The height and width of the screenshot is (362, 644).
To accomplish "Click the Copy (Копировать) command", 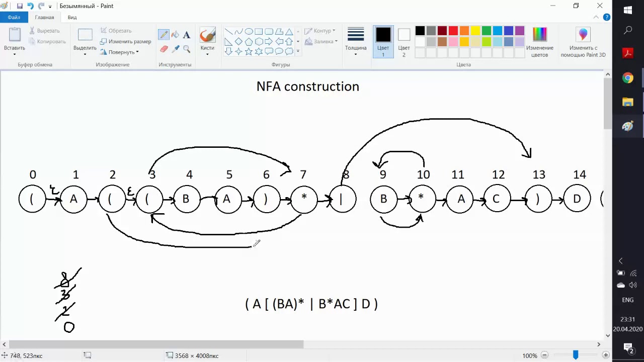I will click(47, 41).
